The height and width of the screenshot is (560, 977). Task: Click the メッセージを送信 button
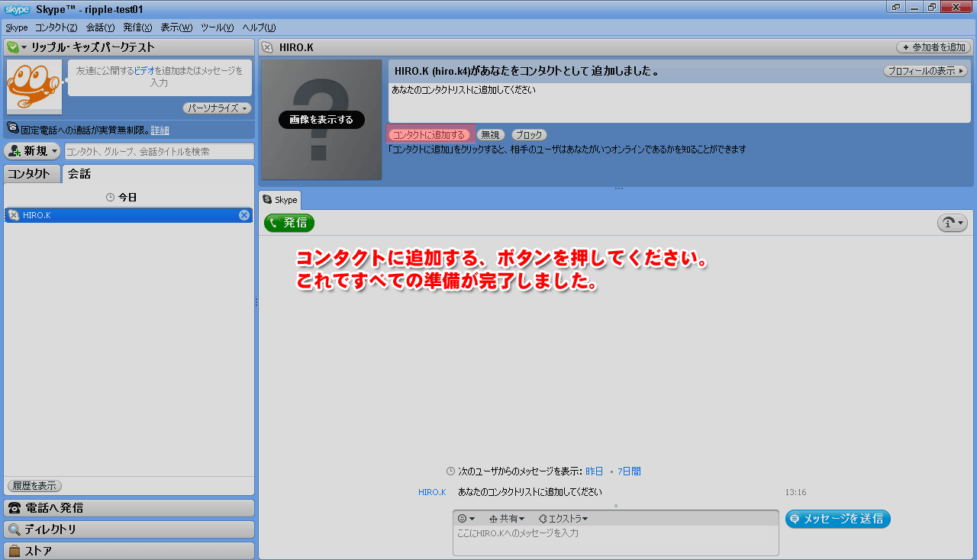pos(838,519)
